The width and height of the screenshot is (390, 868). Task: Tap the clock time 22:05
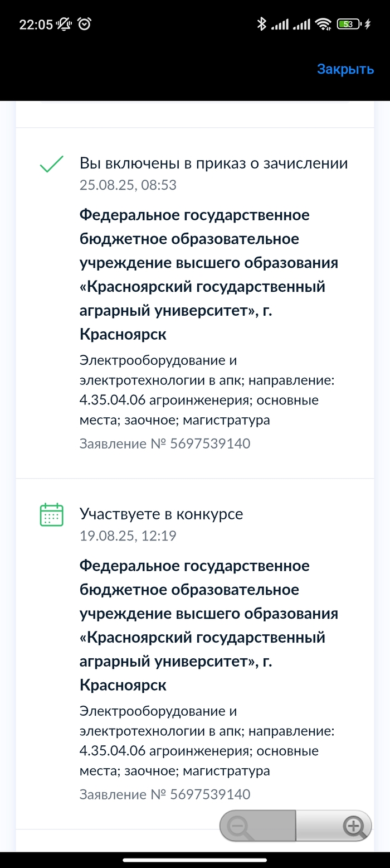[36, 24]
